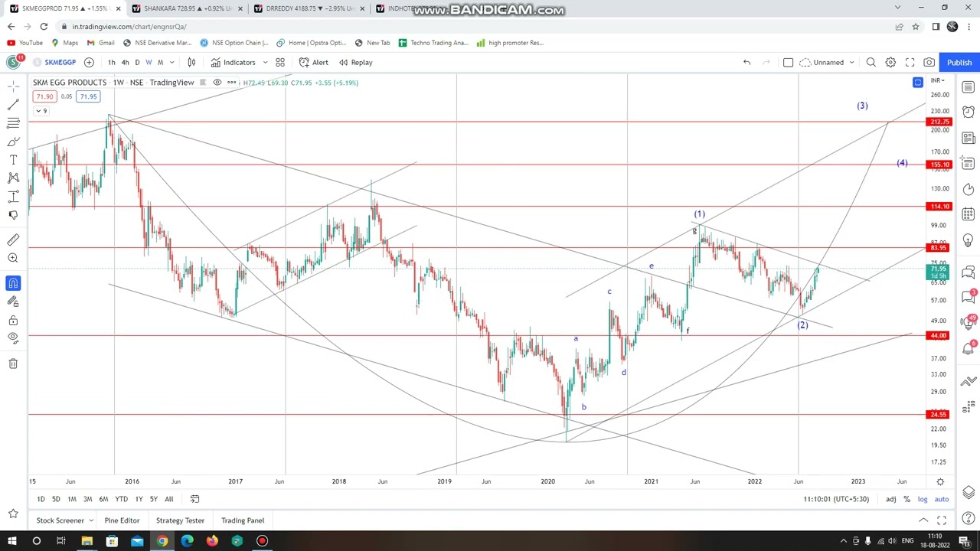
Task: Select the 1Y date range
Action: coord(139,499)
